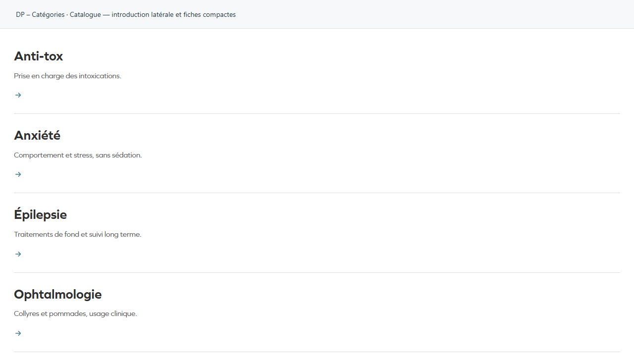Click 'Prise en charge des intoxications.' text

67,76
